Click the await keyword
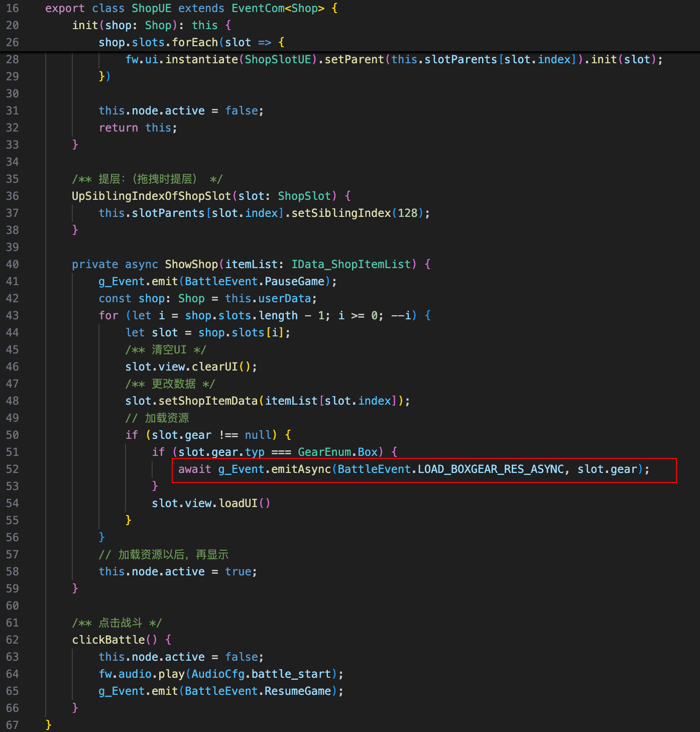This screenshot has width=700, height=732. (x=195, y=469)
